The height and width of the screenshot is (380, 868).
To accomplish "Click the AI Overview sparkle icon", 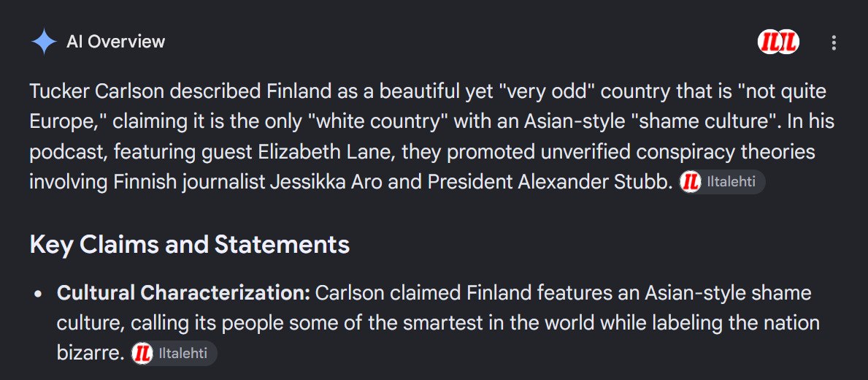I will coord(44,42).
